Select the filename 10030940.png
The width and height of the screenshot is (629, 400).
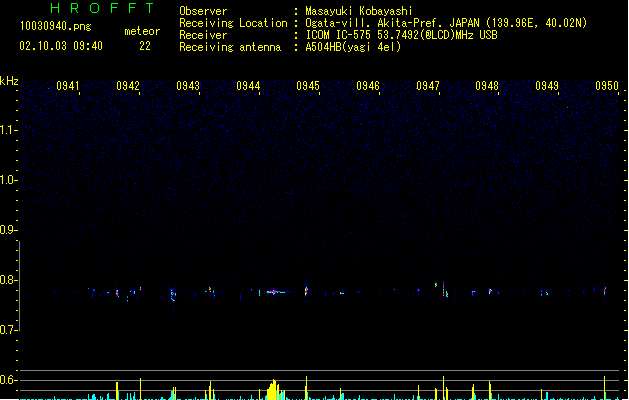[x=55, y=26]
